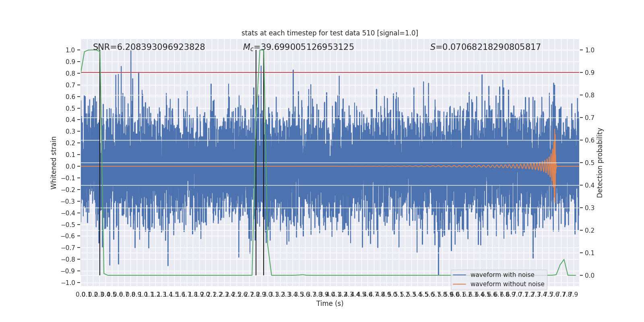Click the 0.2 tick on Whitened strain axis
Screen dimensions: 644x322
coord(70,143)
